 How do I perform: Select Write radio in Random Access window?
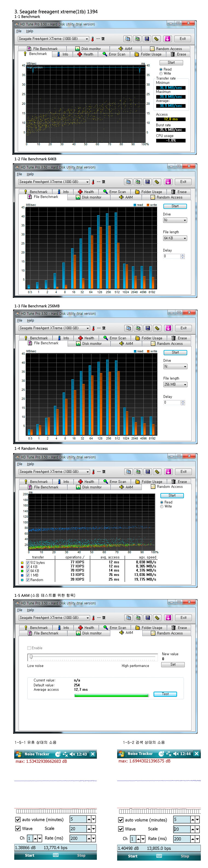(162, 506)
